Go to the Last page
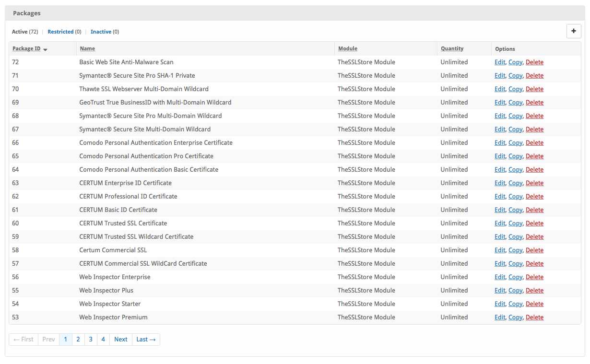This screenshot has height=364, width=590. [x=146, y=340]
